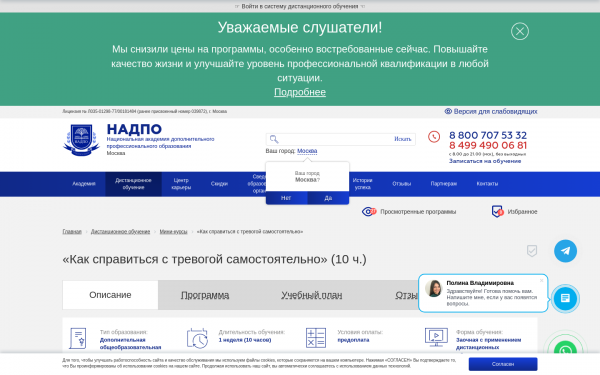Viewport: 600px width, 375px height.
Task: Open Центр карьеры menu item
Action: pyautogui.click(x=181, y=184)
